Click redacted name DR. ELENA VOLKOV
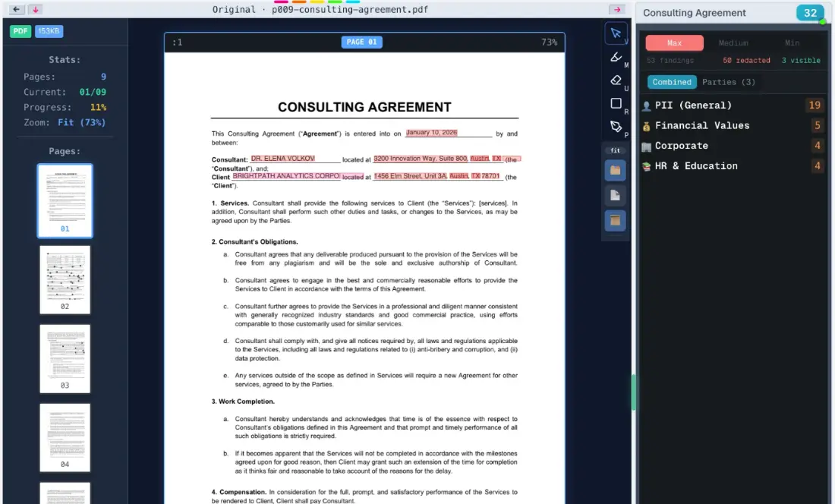Viewport: 835px width, 504px height. [x=283, y=159]
